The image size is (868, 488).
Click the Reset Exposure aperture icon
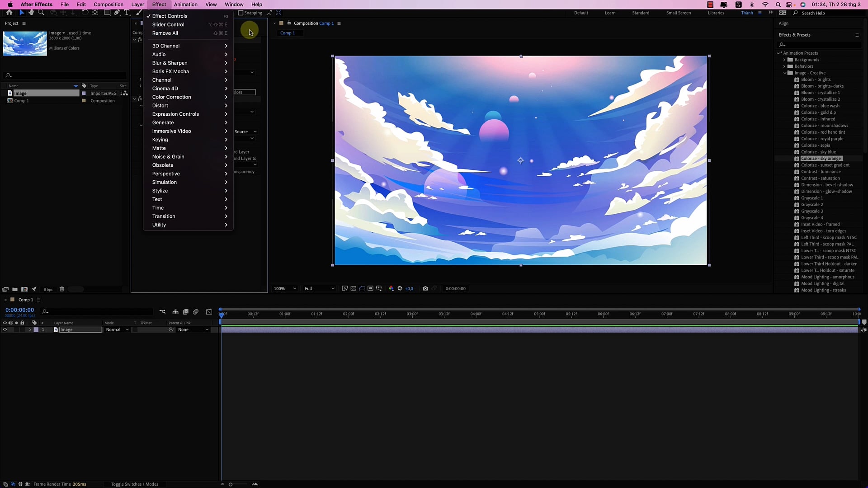(x=400, y=289)
